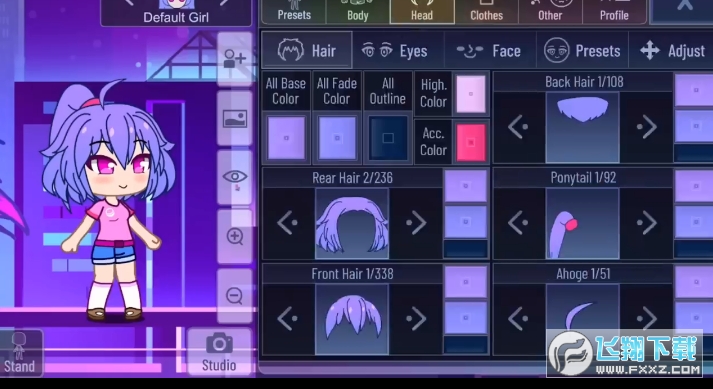The height and width of the screenshot is (389, 713).
Task: Go to next Ponytail style
Action: coord(647,223)
